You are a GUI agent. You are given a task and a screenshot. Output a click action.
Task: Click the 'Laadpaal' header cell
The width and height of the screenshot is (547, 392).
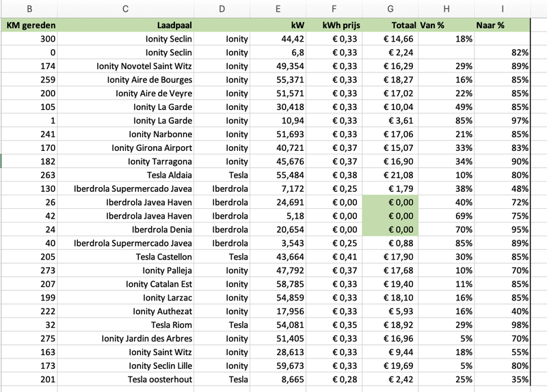[x=126, y=25]
